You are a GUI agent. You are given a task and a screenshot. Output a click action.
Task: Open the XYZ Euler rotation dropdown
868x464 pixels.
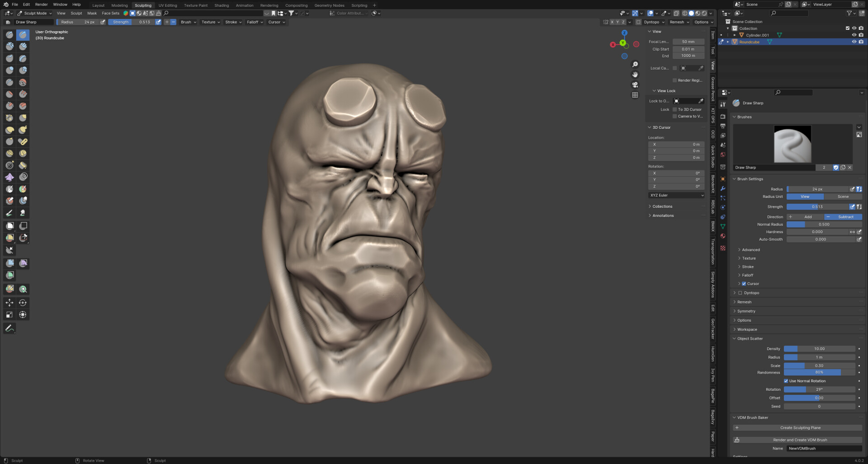click(x=676, y=195)
